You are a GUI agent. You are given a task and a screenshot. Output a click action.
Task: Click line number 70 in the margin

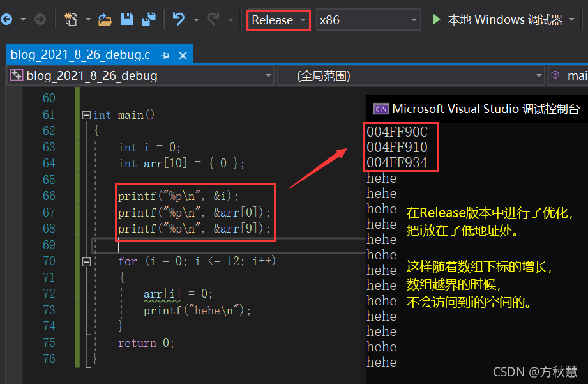tap(49, 261)
